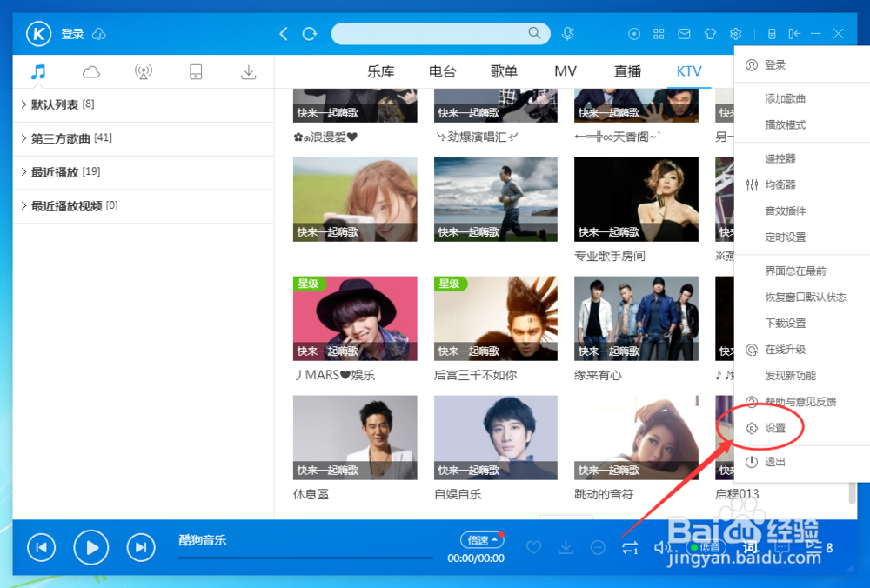Skip to the next track
Image resolution: width=870 pixels, height=588 pixels.
tap(141, 547)
